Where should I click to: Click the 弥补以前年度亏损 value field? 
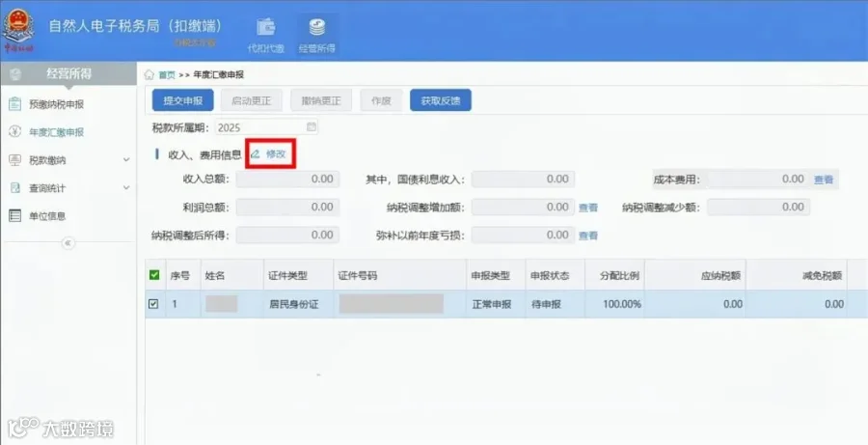pos(523,235)
